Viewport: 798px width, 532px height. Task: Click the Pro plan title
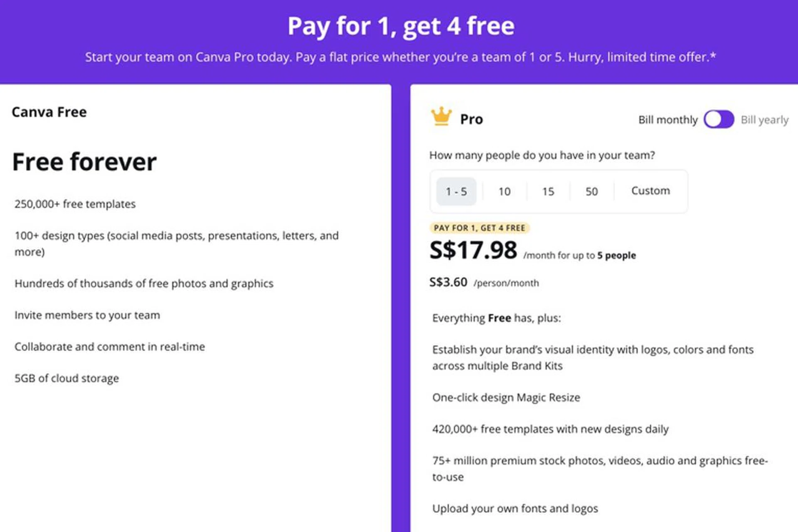pyautogui.click(x=471, y=119)
